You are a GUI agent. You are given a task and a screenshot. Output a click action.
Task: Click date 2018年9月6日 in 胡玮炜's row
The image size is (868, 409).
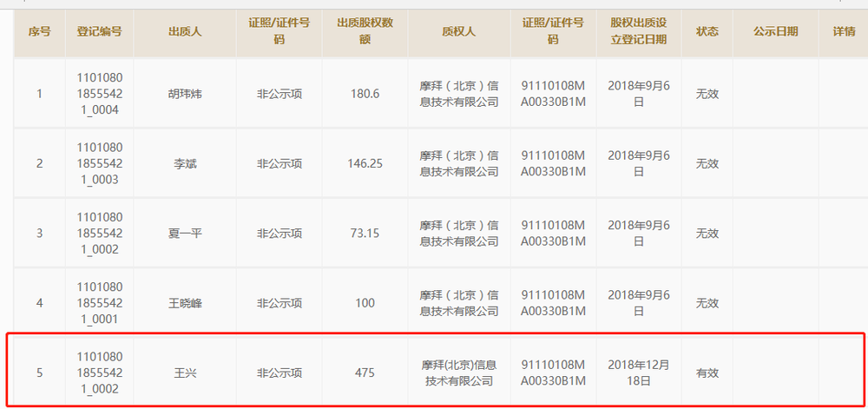(638, 94)
